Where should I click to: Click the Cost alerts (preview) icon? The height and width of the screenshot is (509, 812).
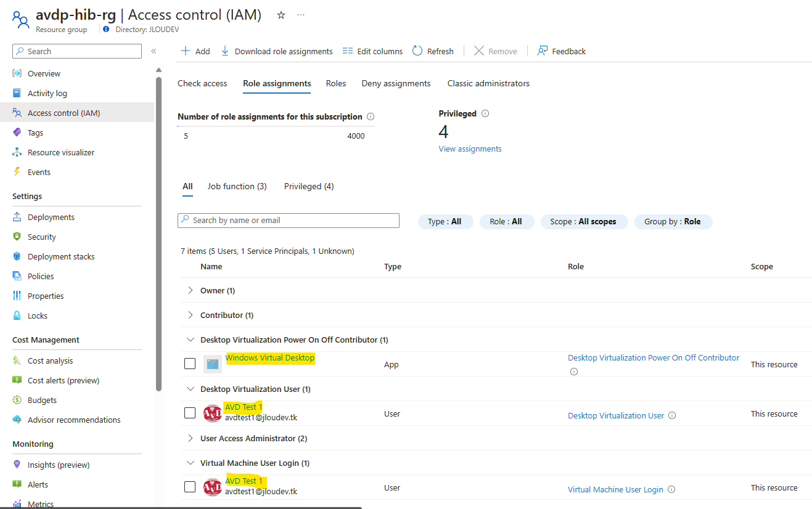[17, 380]
